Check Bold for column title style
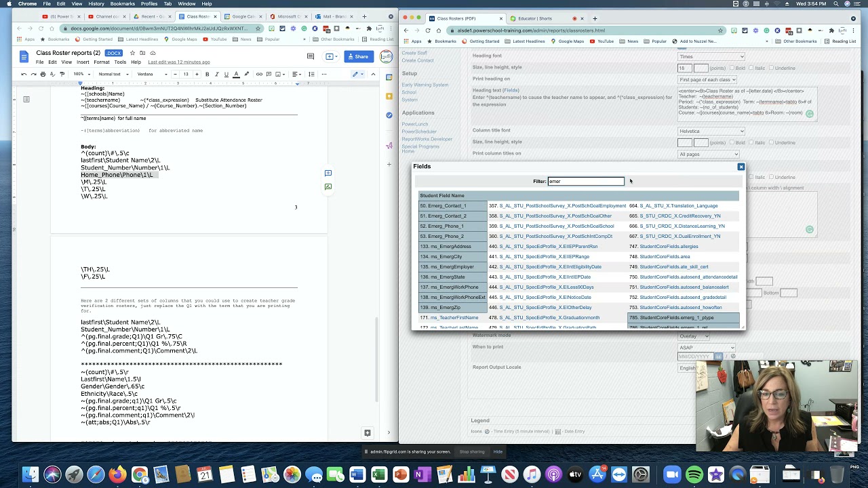This screenshot has height=488, width=868. click(x=733, y=142)
